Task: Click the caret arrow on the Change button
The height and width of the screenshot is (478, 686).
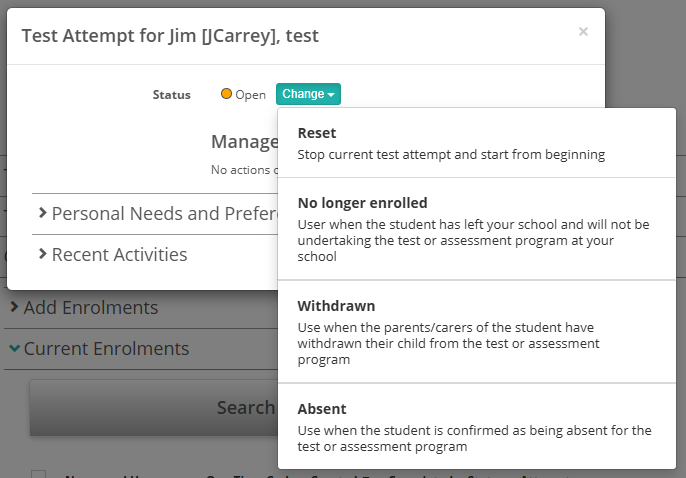Action: point(331,95)
